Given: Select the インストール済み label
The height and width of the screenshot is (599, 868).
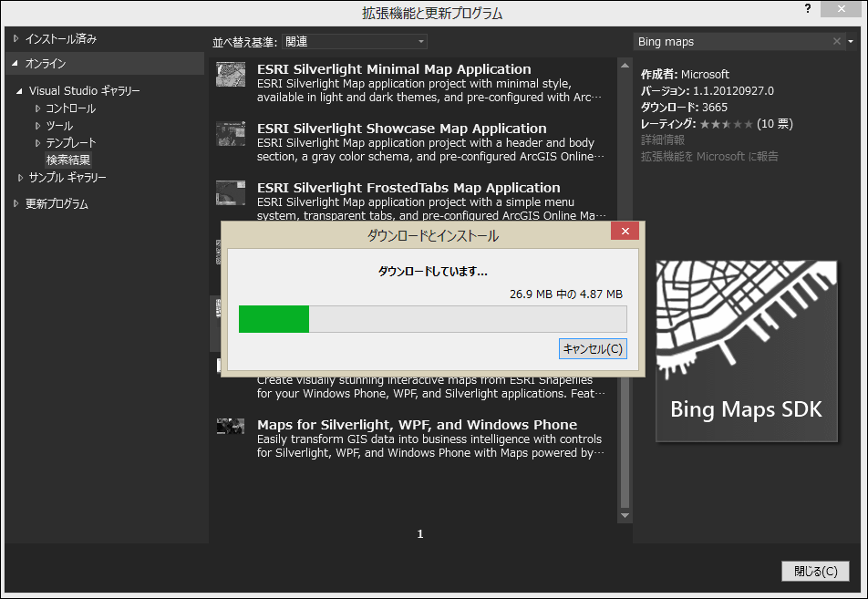Looking at the screenshot, I should pyautogui.click(x=61, y=39).
